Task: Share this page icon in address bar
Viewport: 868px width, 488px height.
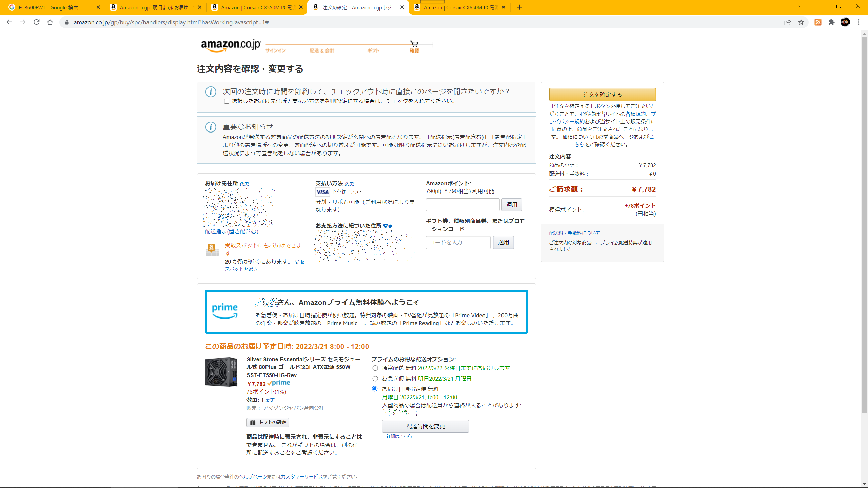Action: tap(787, 22)
